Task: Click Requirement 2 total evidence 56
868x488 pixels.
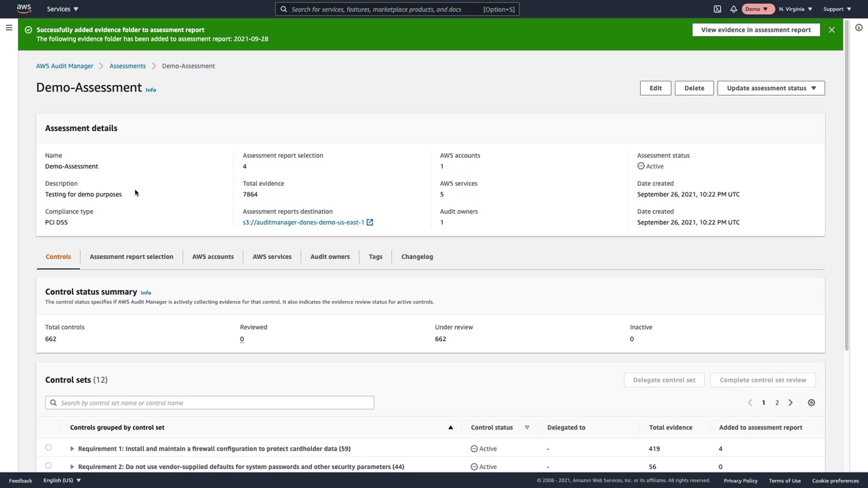Action: [652, 467]
